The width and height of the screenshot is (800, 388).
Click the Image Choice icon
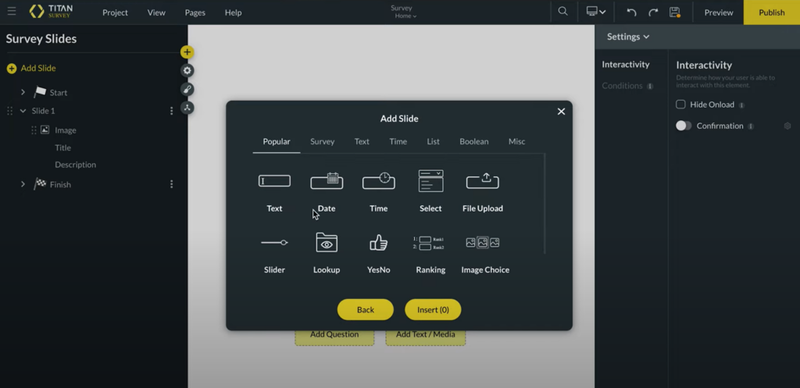click(483, 243)
